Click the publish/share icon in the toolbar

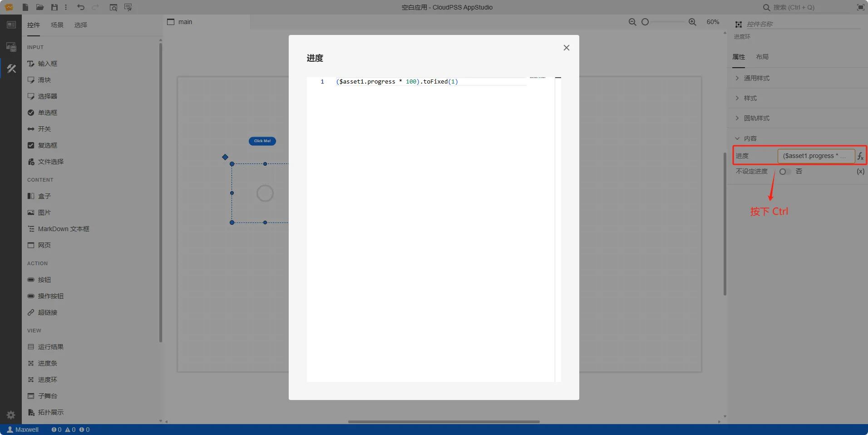pyautogui.click(x=128, y=7)
